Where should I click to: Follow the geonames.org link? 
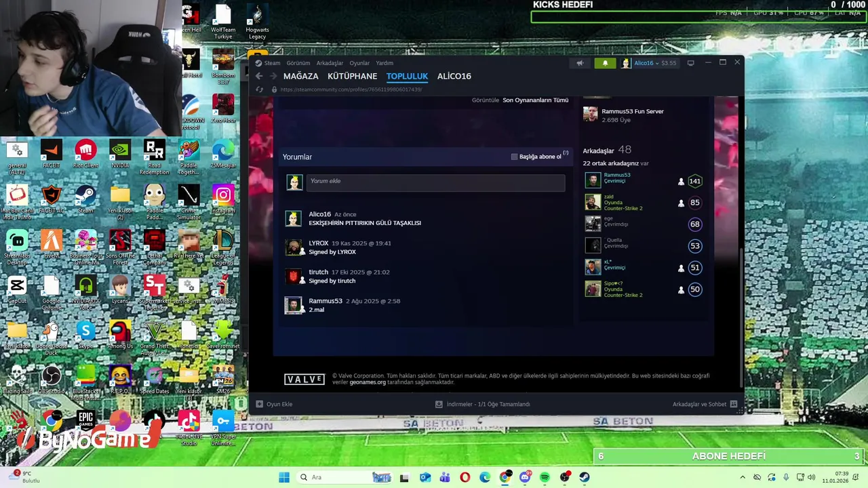[367, 382]
